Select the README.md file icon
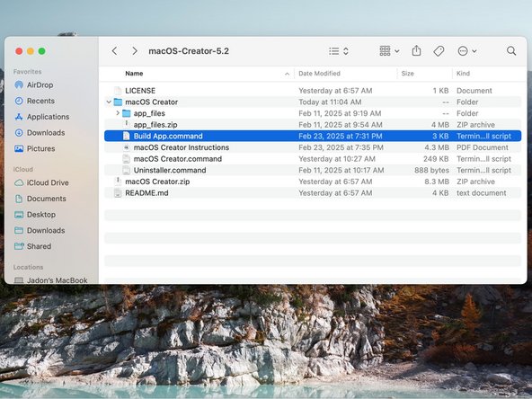 click(x=118, y=193)
